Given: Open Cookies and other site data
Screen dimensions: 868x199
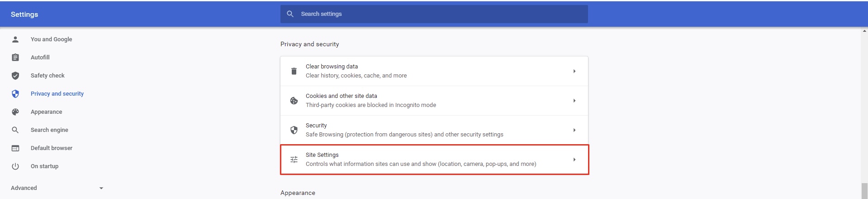Looking at the screenshot, I should [434, 101].
